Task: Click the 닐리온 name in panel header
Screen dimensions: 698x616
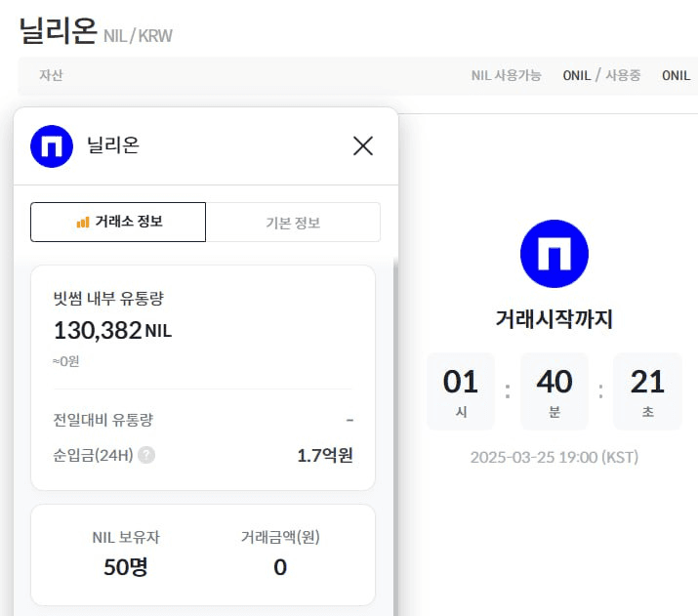Action: click(x=113, y=145)
